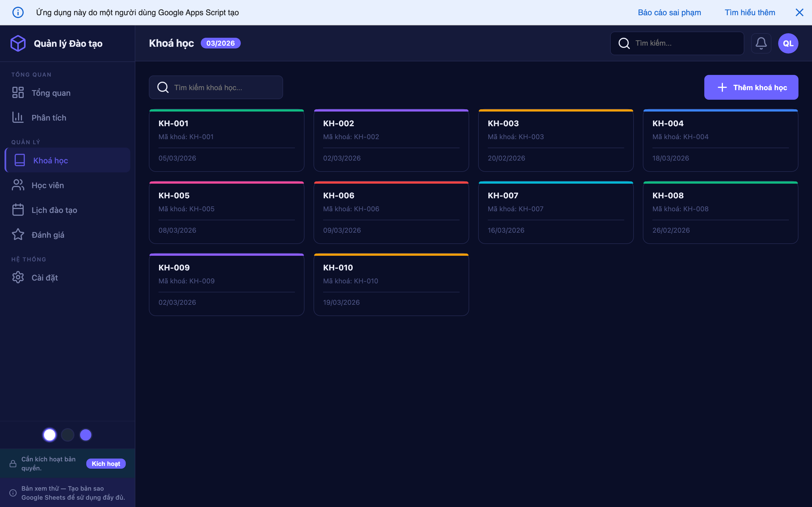Image resolution: width=812 pixels, height=507 pixels.
Task: Click the Tổng quan grid icon
Action: 18,93
